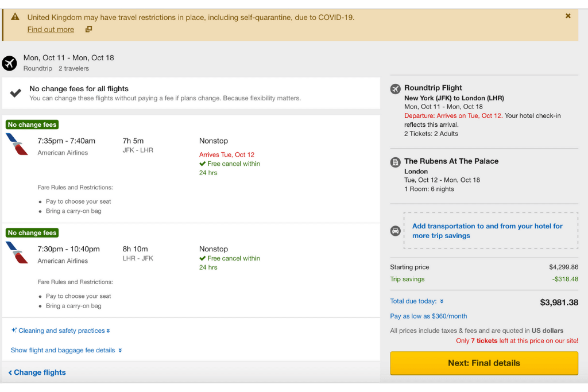Expand the Total due today breakdown
This screenshot has height=392, width=588.
[417, 301]
